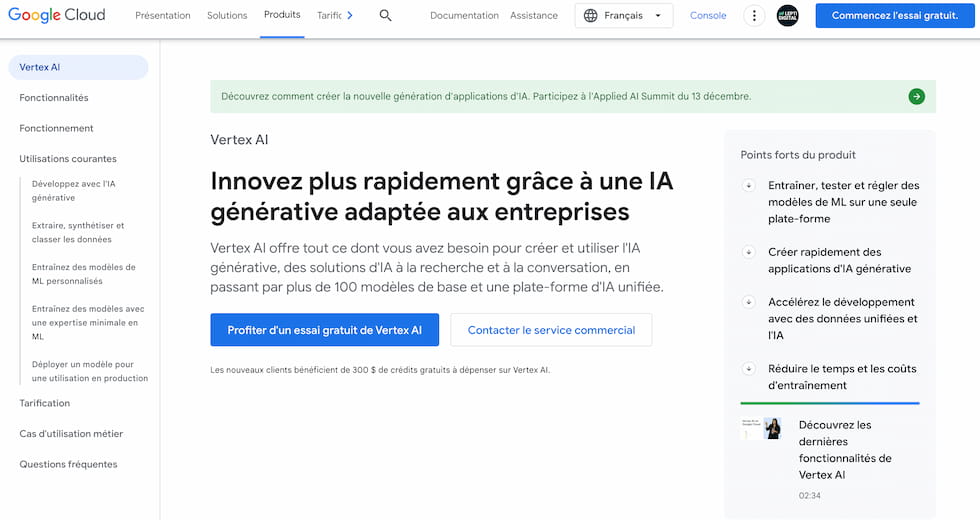Select Vertex AI in sidebar
980x520 pixels.
click(78, 68)
